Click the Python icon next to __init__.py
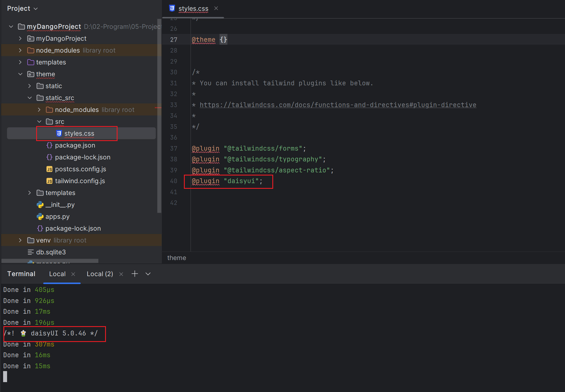565x392 pixels. (40, 204)
